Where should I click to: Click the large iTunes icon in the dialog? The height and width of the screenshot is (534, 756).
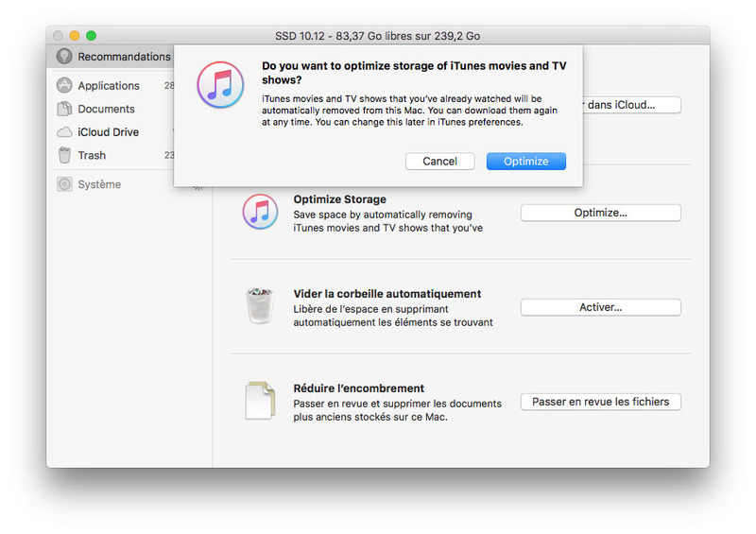tap(220, 85)
